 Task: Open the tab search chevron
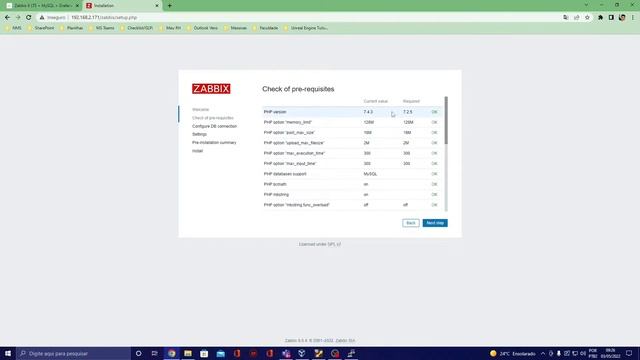(586, 5)
